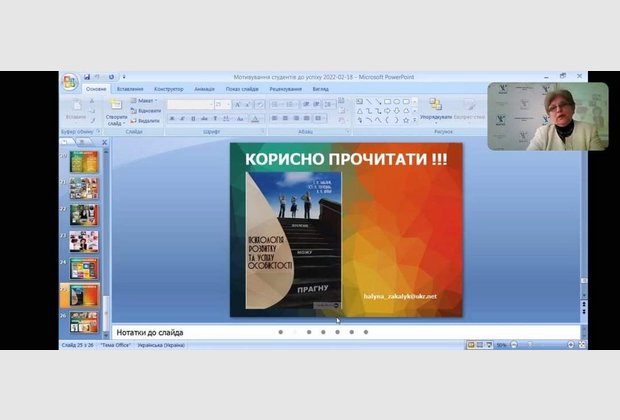Close the slide thumbnails pane
This screenshot has width=620, height=420.
[105, 142]
